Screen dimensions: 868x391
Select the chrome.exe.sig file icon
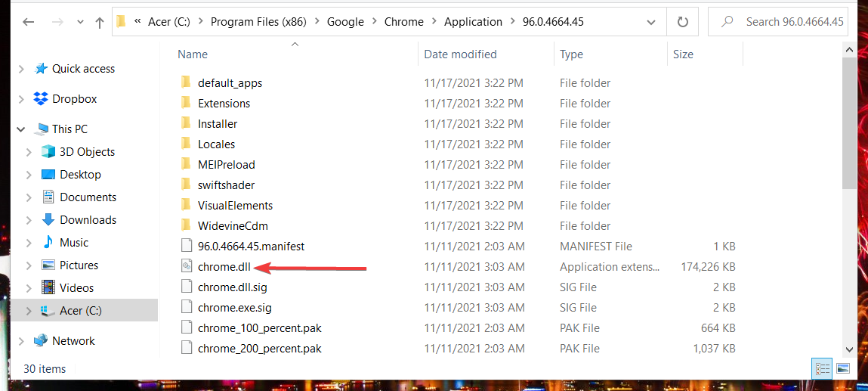[187, 307]
